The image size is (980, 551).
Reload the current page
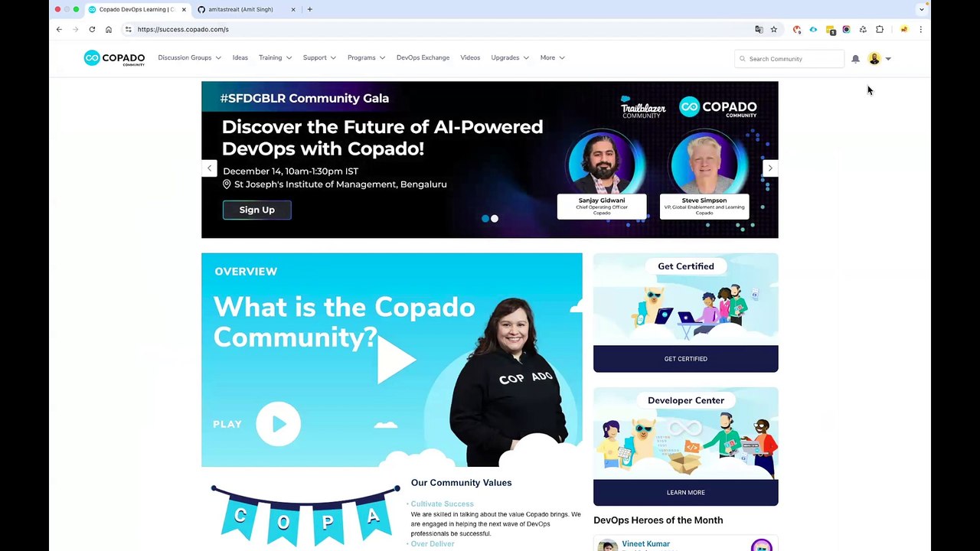[92, 29]
